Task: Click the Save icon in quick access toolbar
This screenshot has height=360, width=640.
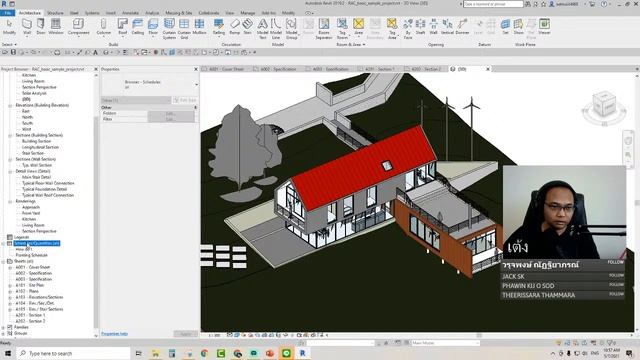Action: (x=13, y=52)
